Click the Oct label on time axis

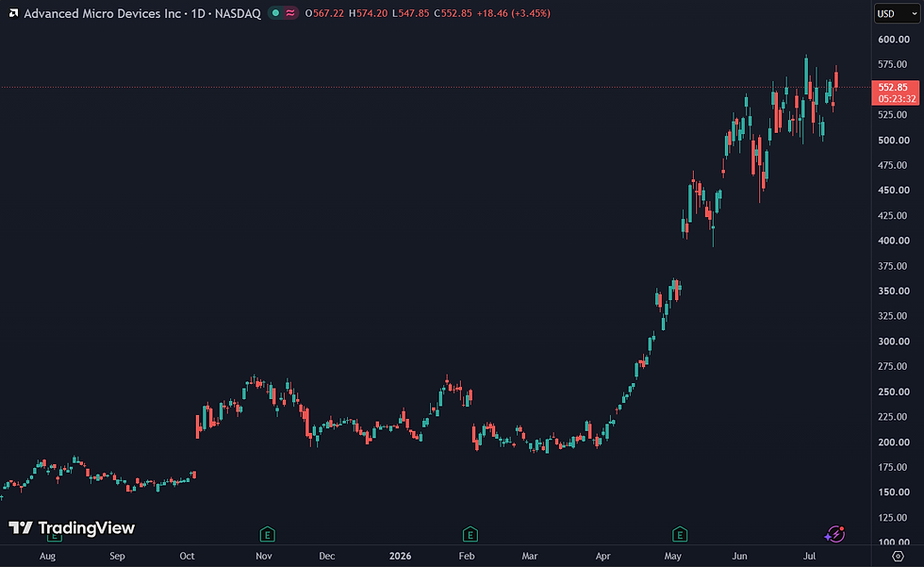(187, 556)
